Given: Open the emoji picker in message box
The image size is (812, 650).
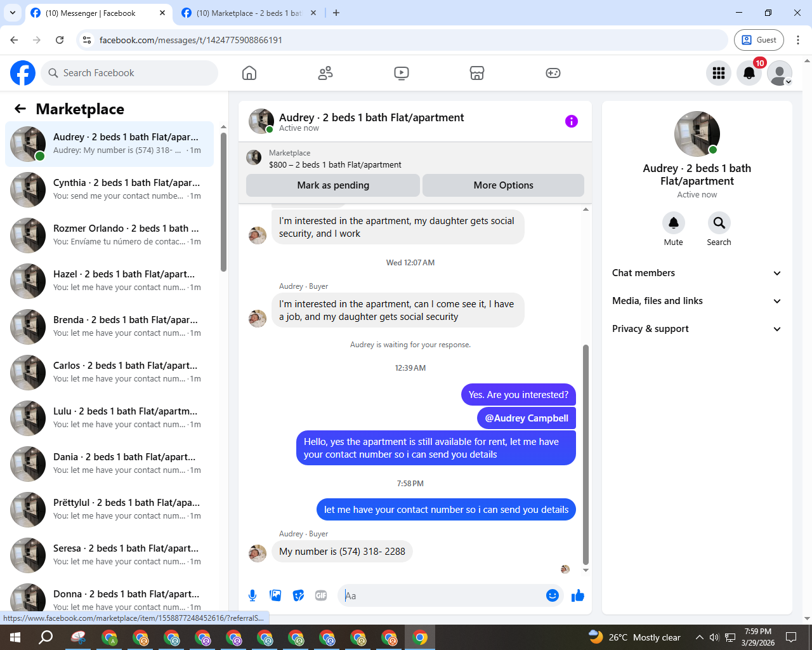Looking at the screenshot, I should [x=553, y=595].
